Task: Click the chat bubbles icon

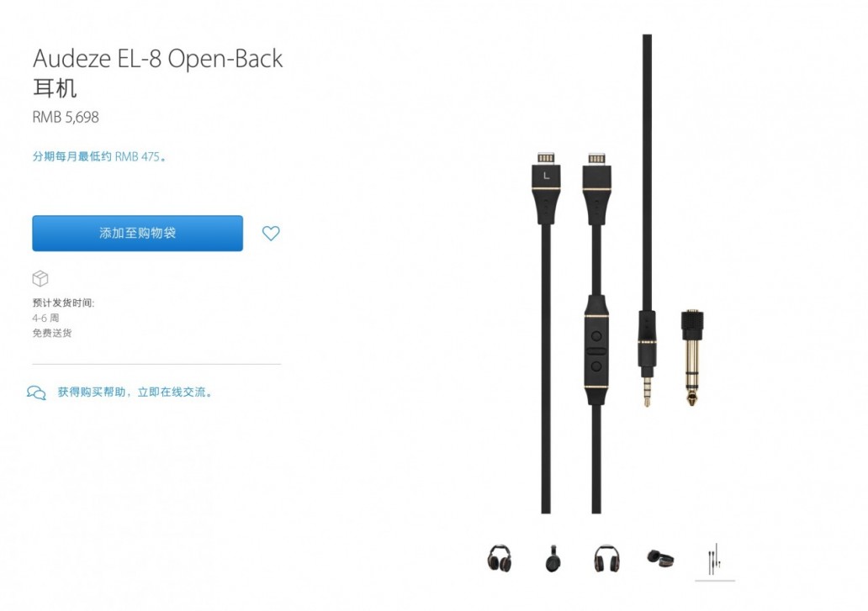Action: [x=36, y=392]
